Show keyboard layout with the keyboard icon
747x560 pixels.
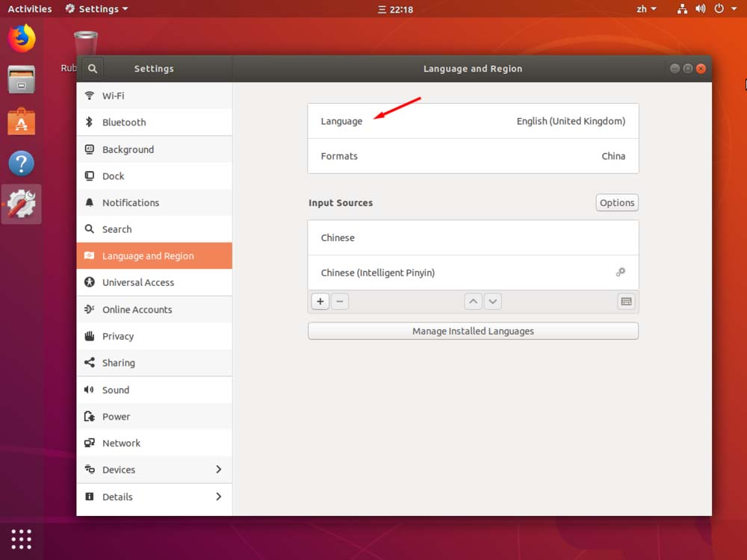(x=625, y=301)
